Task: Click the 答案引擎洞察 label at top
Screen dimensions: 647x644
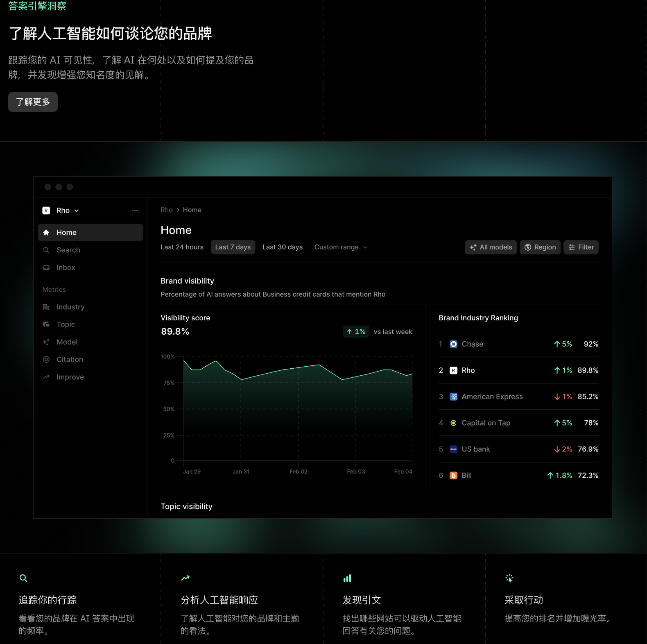Action: tap(37, 6)
